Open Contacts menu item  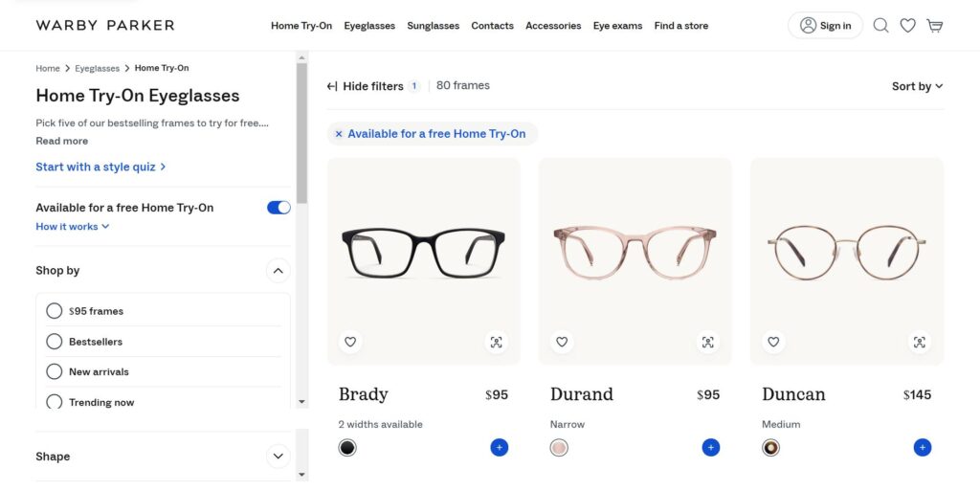tap(493, 26)
